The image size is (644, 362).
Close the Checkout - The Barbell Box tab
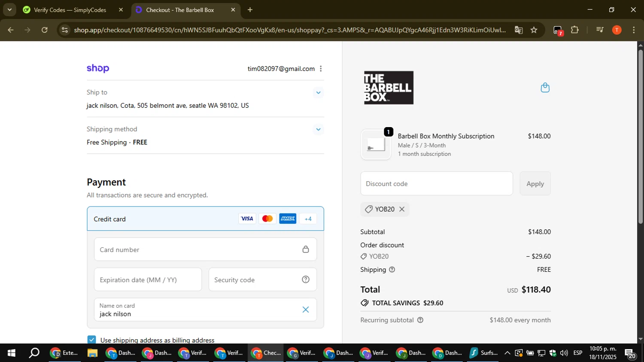click(x=233, y=10)
